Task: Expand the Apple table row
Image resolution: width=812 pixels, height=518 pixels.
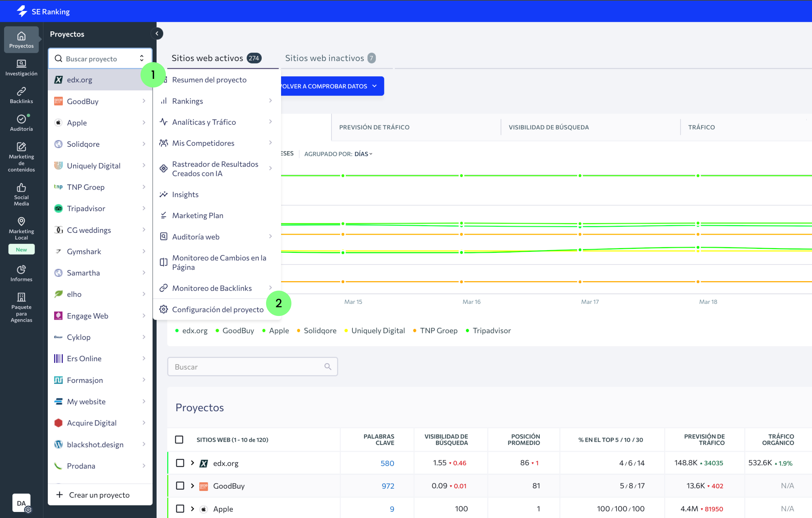Action: tap(193, 509)
